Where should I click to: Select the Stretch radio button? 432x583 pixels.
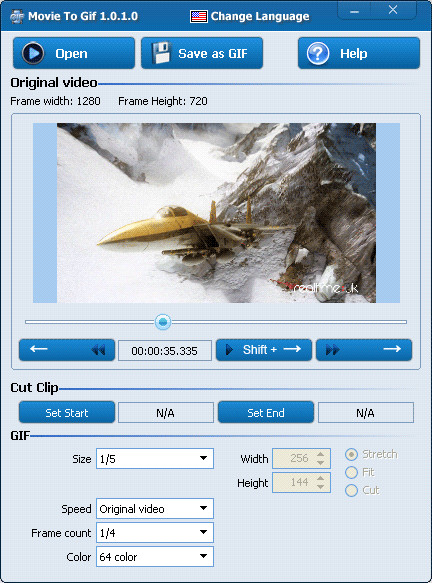pos(351,454)
